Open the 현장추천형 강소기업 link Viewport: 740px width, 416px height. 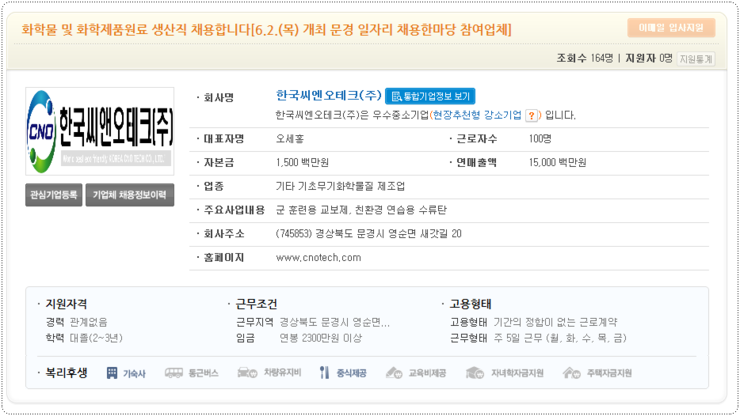pyautogui.click(x=477, y=115)
